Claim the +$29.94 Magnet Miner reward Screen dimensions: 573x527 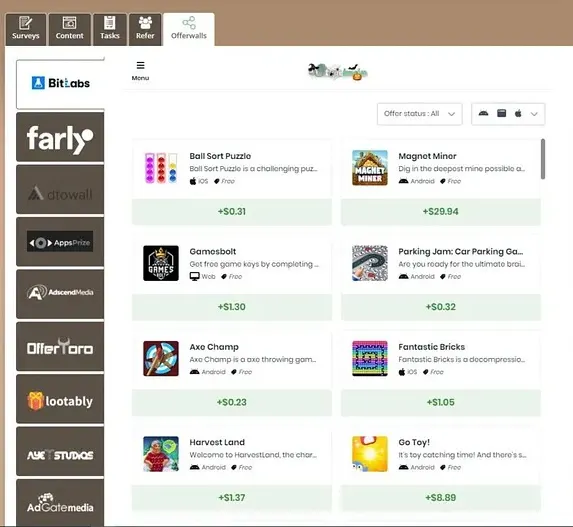441,212
